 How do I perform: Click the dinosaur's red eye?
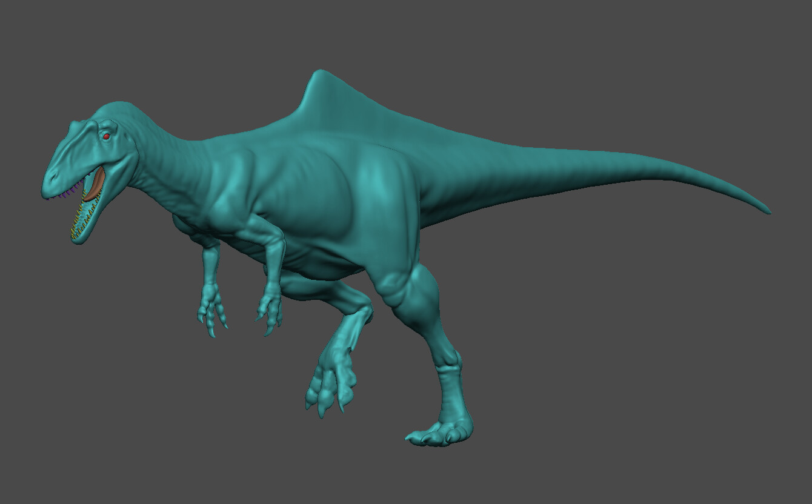106,136
